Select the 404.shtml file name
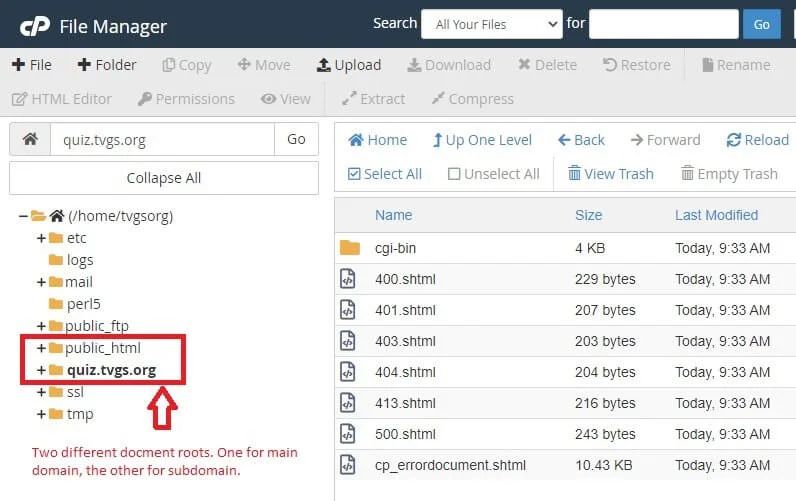 (405, 372)
